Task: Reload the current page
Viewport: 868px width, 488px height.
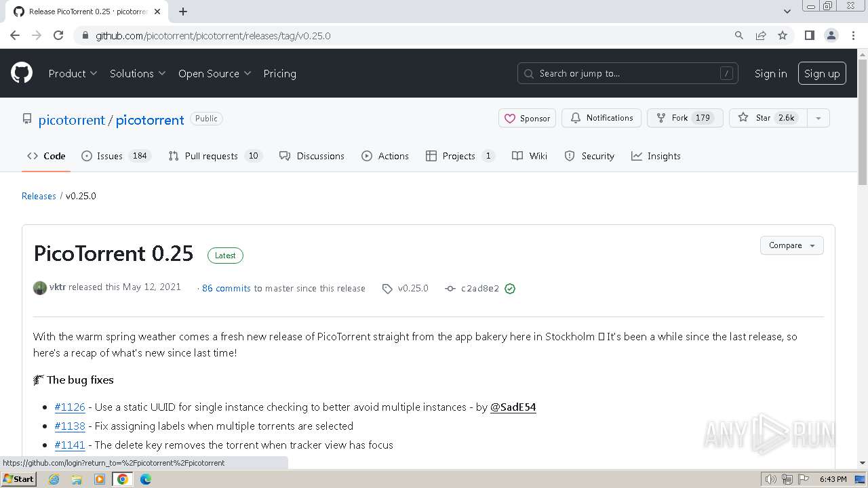Action: [x=58, y=35]
